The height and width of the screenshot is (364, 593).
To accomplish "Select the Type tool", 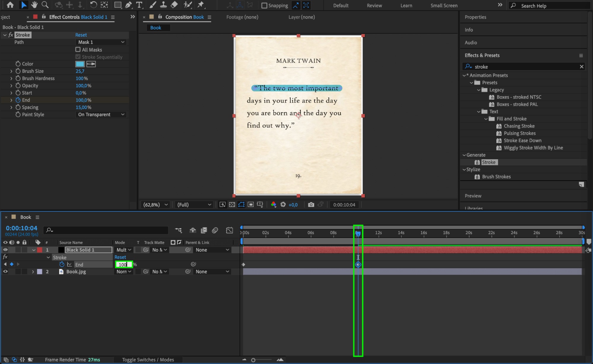I will (x=139, y=5).
